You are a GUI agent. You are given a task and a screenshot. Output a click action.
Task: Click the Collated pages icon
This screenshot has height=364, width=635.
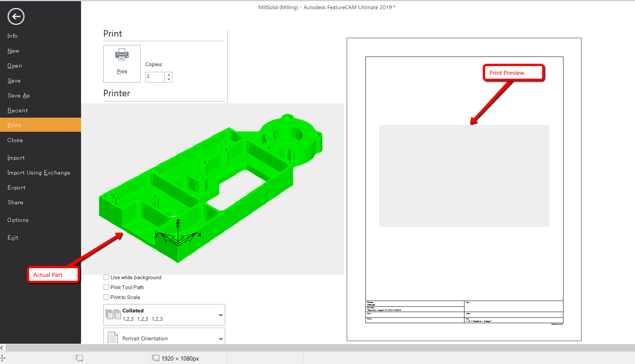113,314
